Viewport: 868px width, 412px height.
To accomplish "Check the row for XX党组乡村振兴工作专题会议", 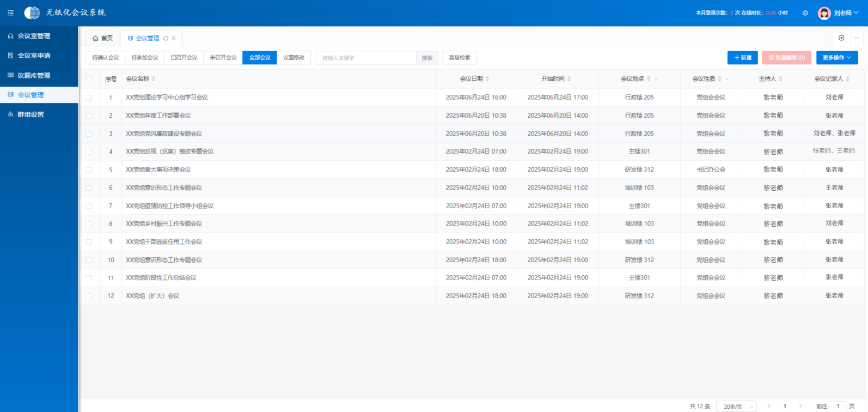I will coord(89,224).
